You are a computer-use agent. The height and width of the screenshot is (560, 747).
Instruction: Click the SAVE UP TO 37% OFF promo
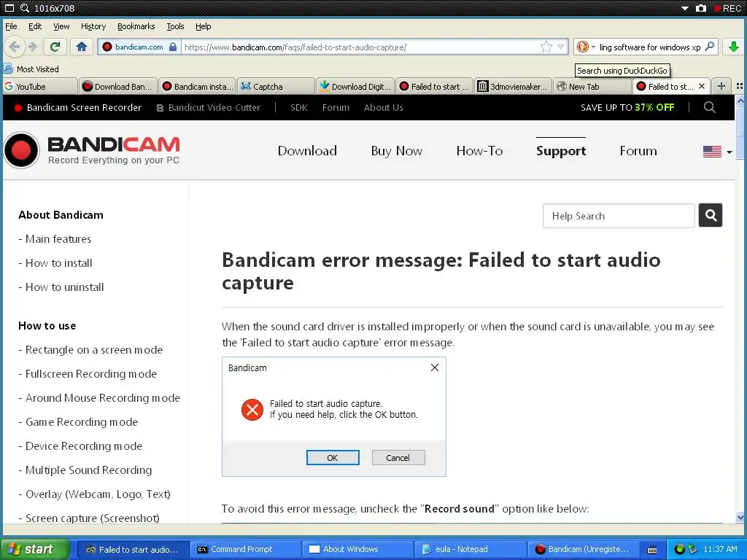627,108
